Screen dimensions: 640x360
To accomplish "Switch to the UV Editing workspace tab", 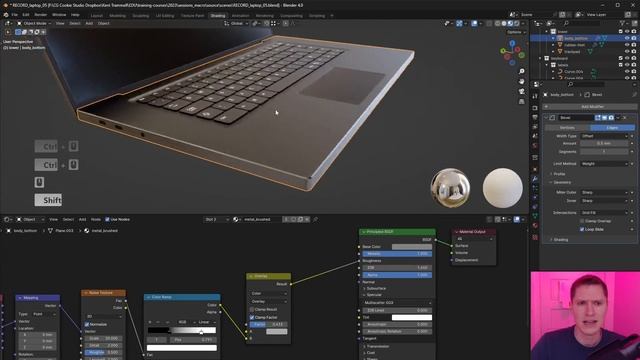I will coord(165,16).
